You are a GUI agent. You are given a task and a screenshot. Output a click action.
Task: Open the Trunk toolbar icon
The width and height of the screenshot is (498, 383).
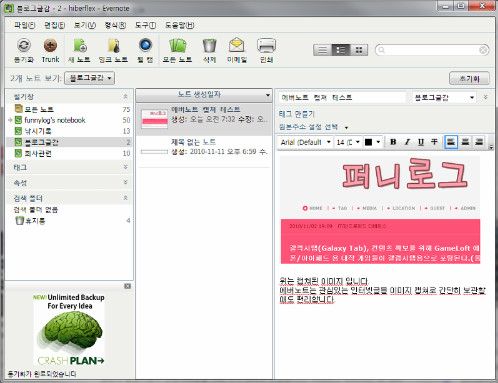coord(50,45)
